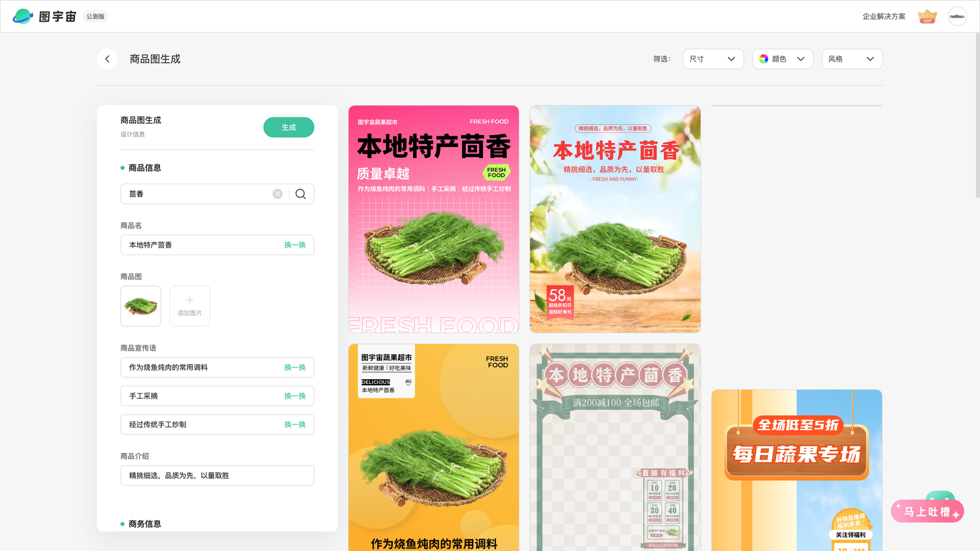
Task: Click the 公测版 badge
Action: click(x=95, y=16)
